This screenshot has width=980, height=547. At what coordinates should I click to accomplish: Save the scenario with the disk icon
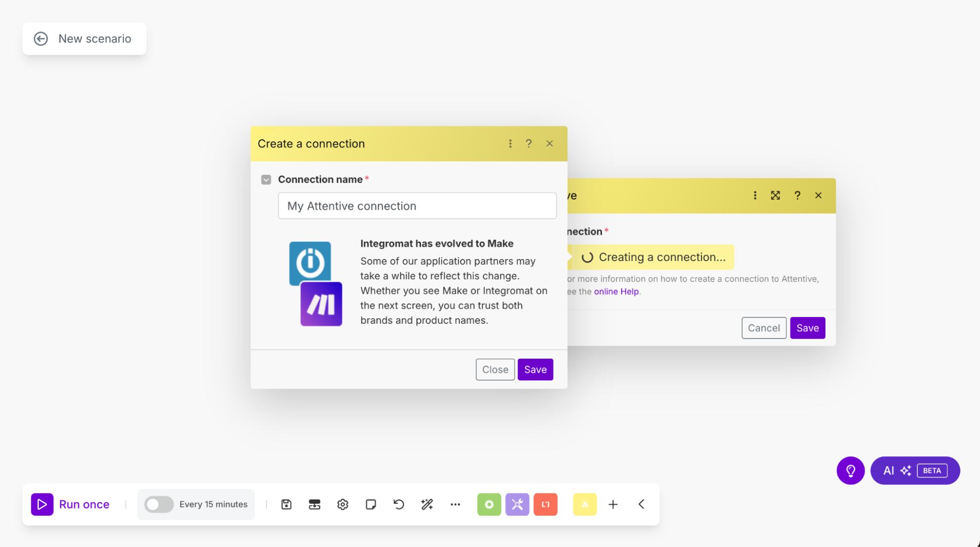286,504
